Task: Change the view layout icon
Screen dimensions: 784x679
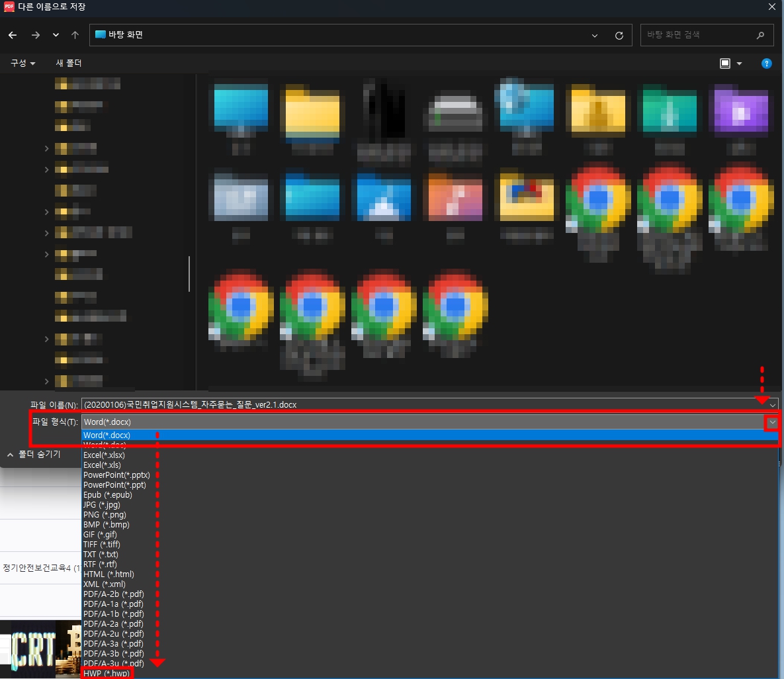Action: click(725, 64)
